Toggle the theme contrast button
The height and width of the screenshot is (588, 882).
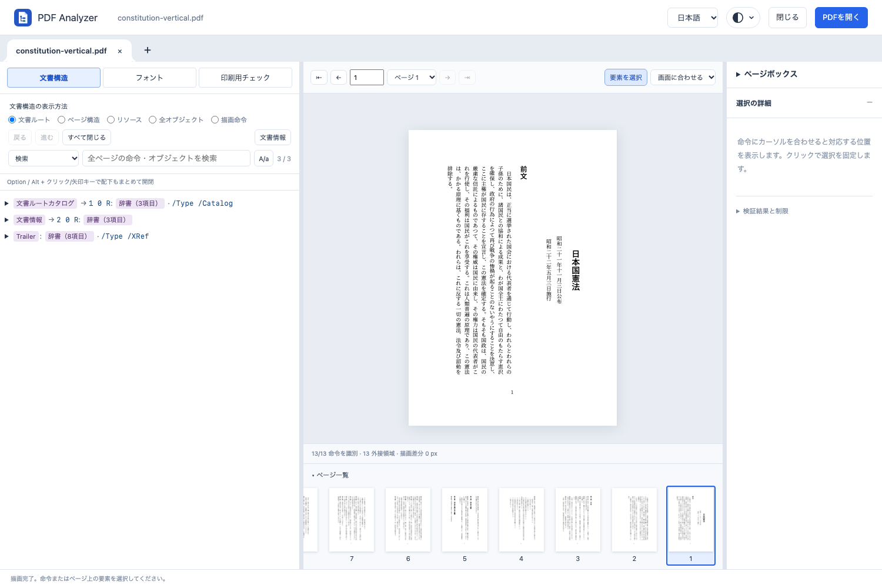743,18
